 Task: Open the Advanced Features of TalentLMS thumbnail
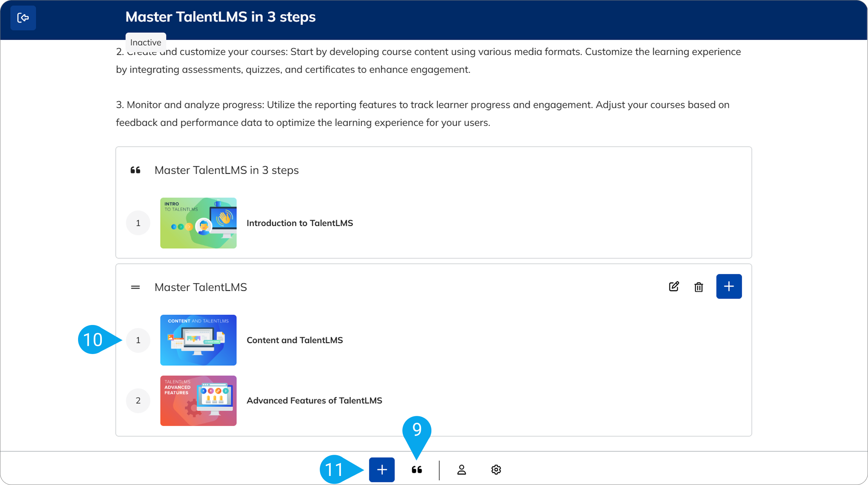198,400
